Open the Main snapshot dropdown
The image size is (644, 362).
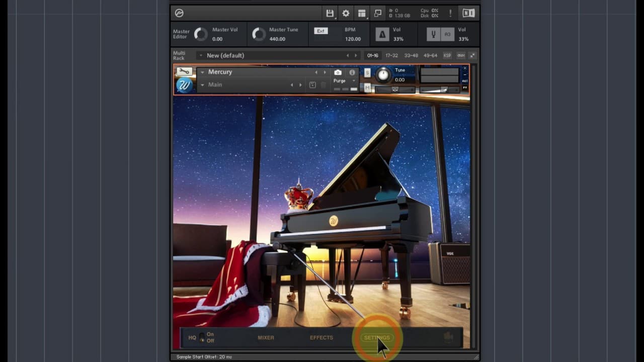tap(202, 84)
